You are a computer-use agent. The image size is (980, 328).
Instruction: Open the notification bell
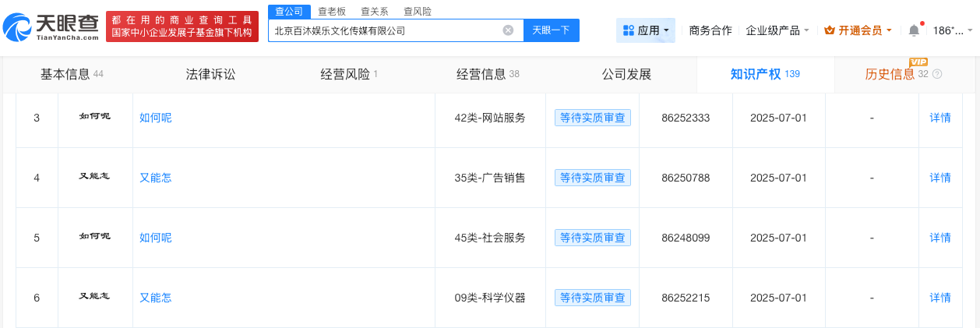pyautogui.click(x=914, y=30)
